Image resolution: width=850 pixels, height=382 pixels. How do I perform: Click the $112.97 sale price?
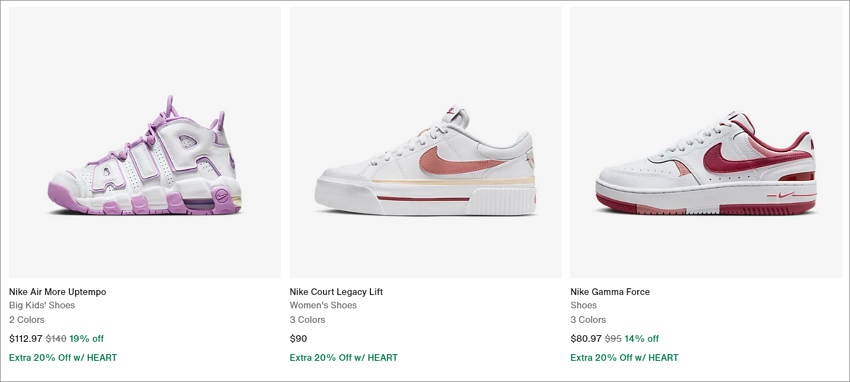pyautogui.click(x=25, y=339)
